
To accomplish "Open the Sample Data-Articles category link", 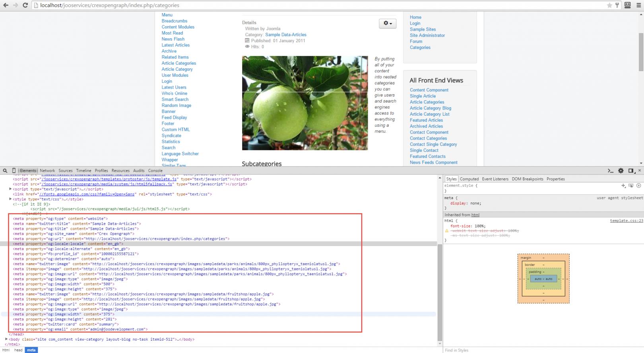I will 286,35.
